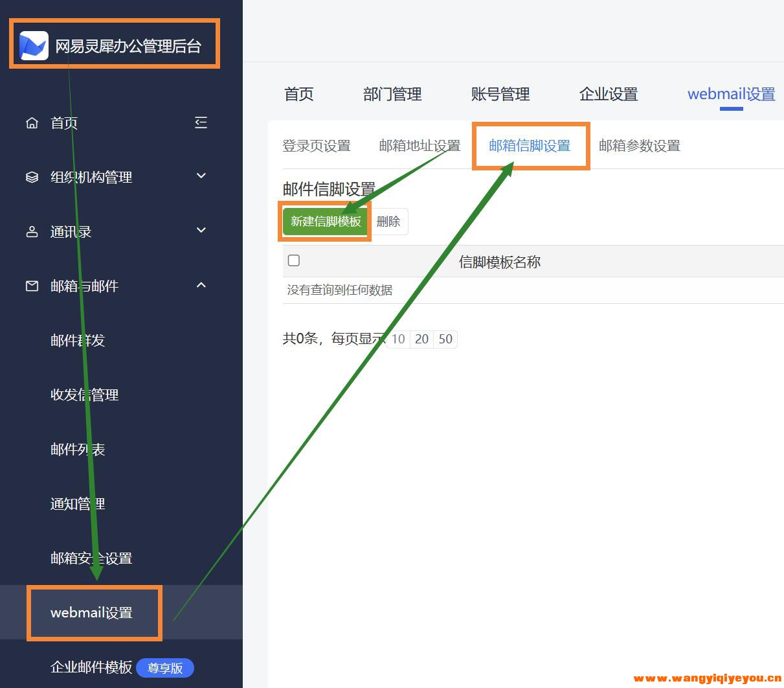This screenshot has width=784, height=688.
Task: Click the 信脚模板名称 column header
Action: click(500, 262)
